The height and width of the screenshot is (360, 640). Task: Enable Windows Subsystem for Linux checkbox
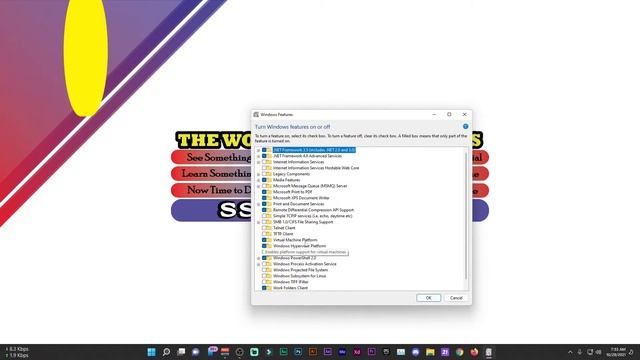(x=264, y=276)
